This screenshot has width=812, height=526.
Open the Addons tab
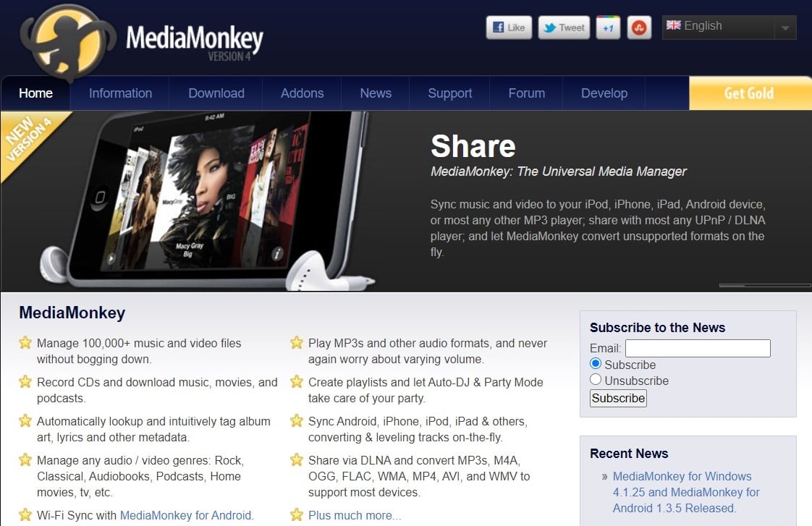click(x=302, y=93)
